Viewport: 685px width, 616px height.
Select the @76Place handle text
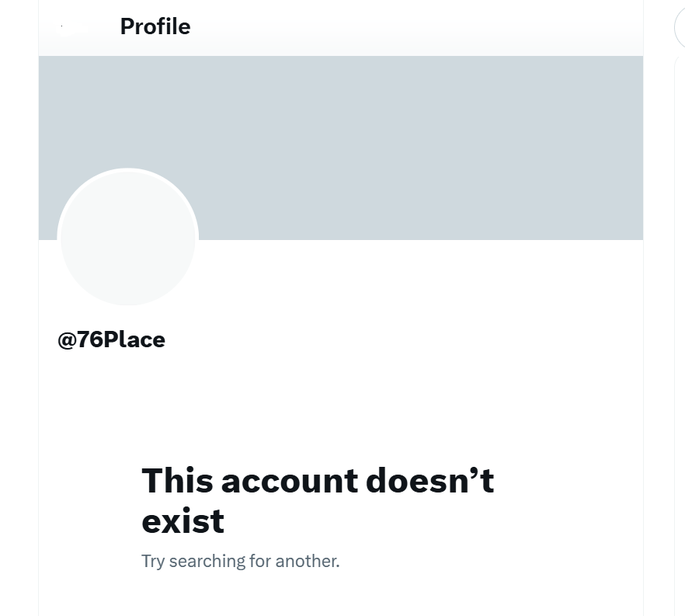tap(112, 339)
